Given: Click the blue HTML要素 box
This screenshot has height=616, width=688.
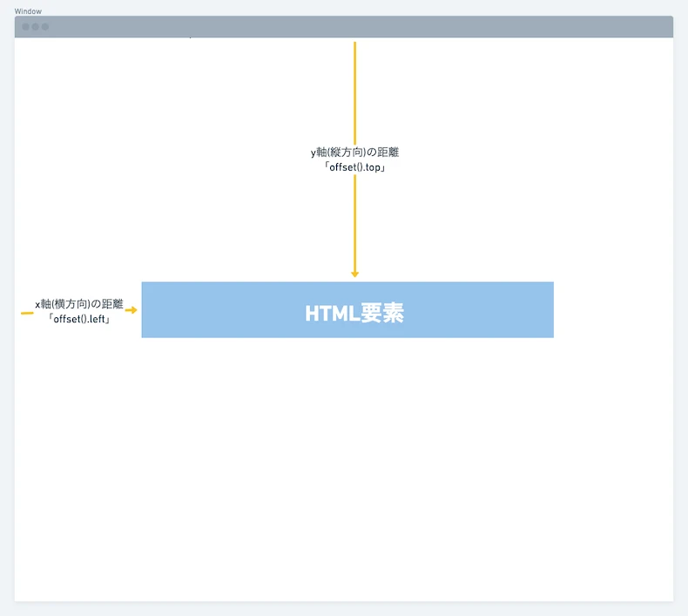Looking at the screenshot, I should [x=347, y=310].
